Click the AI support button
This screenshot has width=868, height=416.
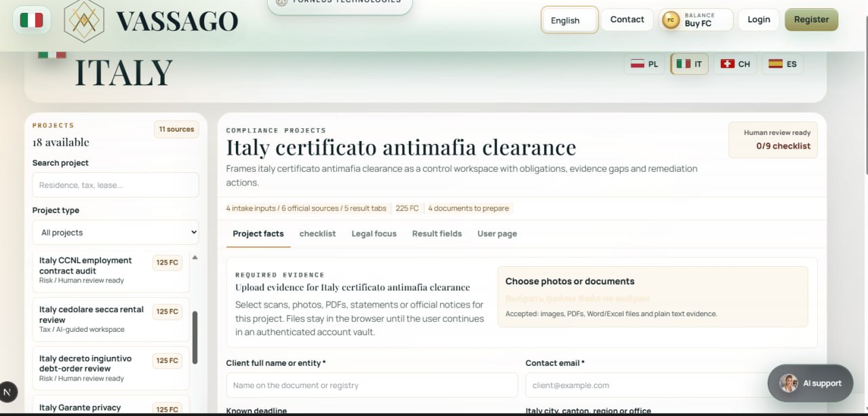coord(810,383)
